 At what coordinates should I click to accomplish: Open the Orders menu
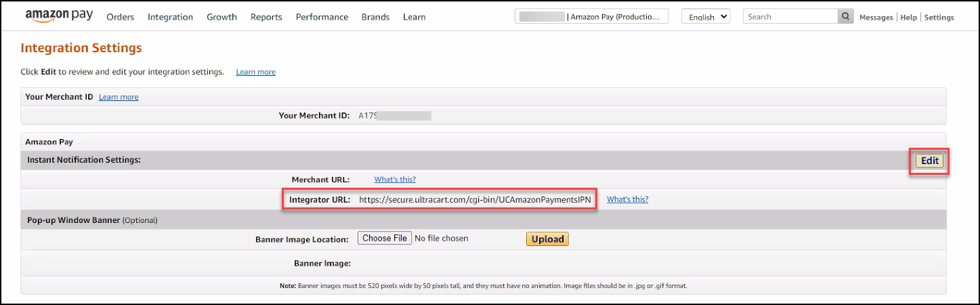(x=121, y=17)
